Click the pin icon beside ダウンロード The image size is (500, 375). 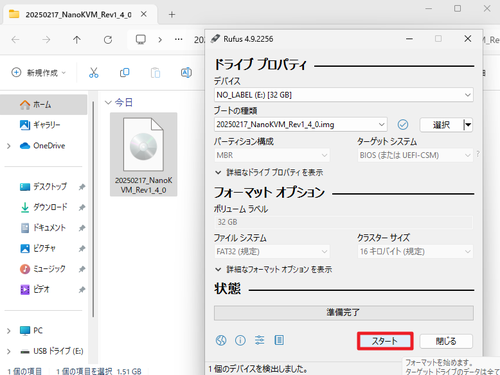tap(82, 208)
